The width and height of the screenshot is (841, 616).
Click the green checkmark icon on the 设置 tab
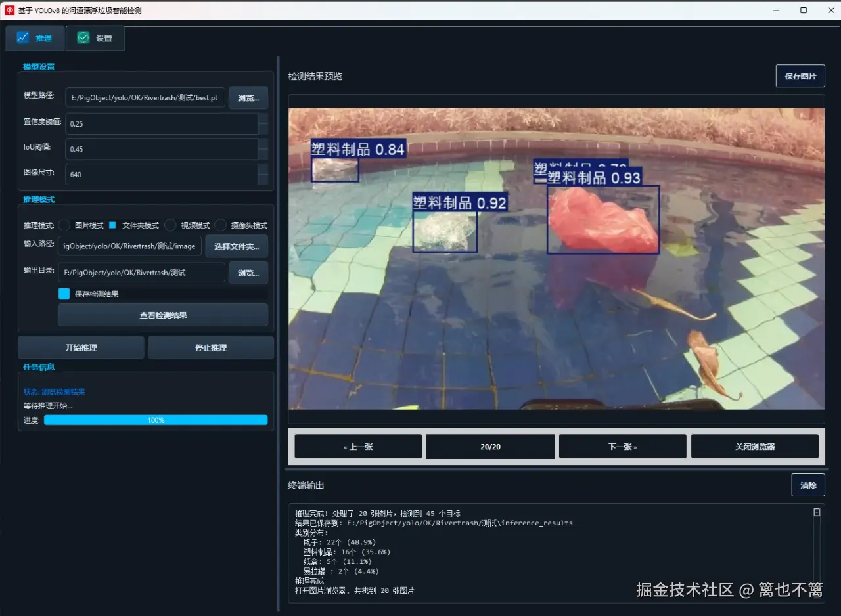[83, 37]
